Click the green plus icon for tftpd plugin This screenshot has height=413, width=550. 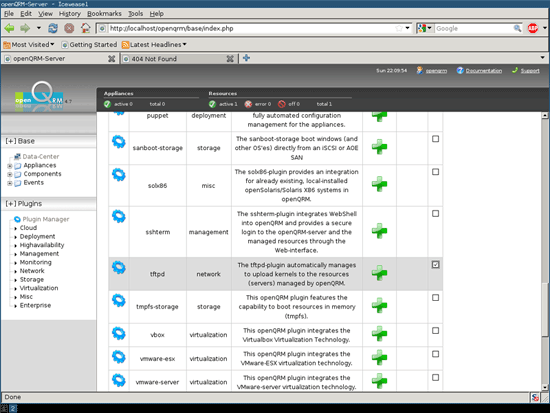click(379, 273)
